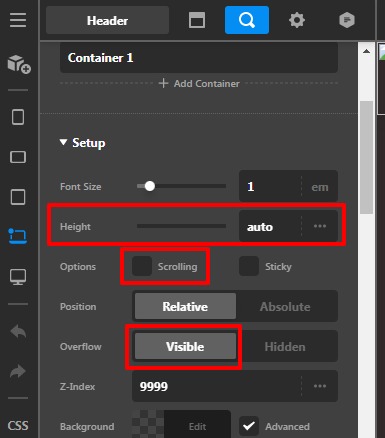Select the highlighted blue laptop device icon
Screen dimensions: 385x438
(x=18, y=236)
